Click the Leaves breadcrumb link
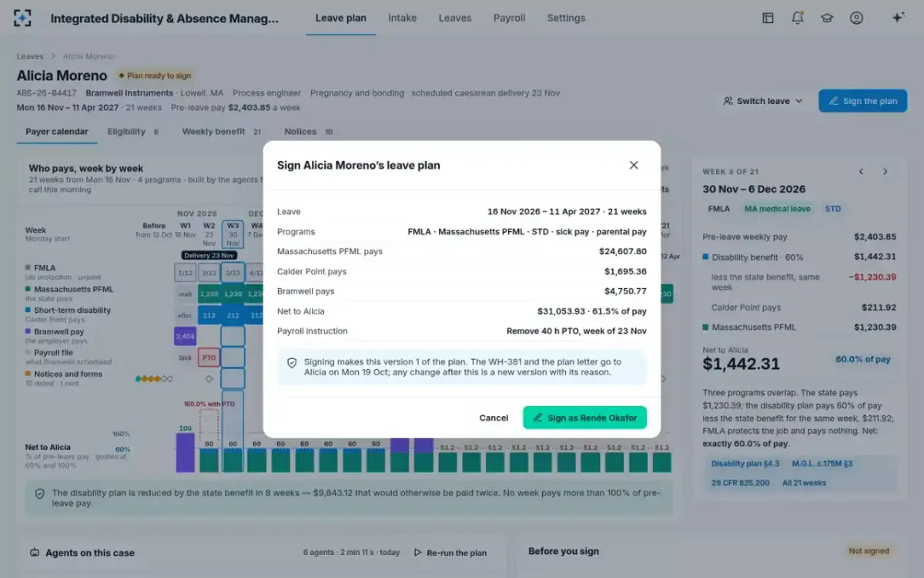Screen dimensions: 924x578 [x=30, y=56]
